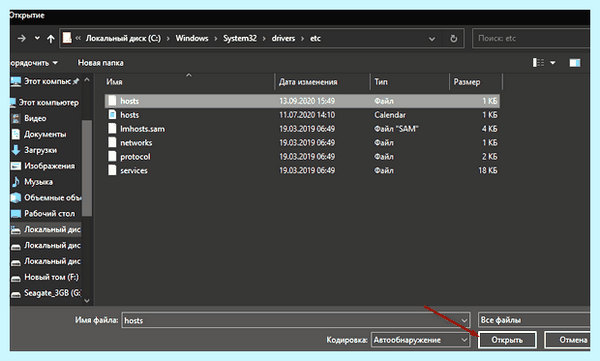Viewport: 600px width, 361px height.
Task: Select the protocol file
Action: [x=302, y=157]
